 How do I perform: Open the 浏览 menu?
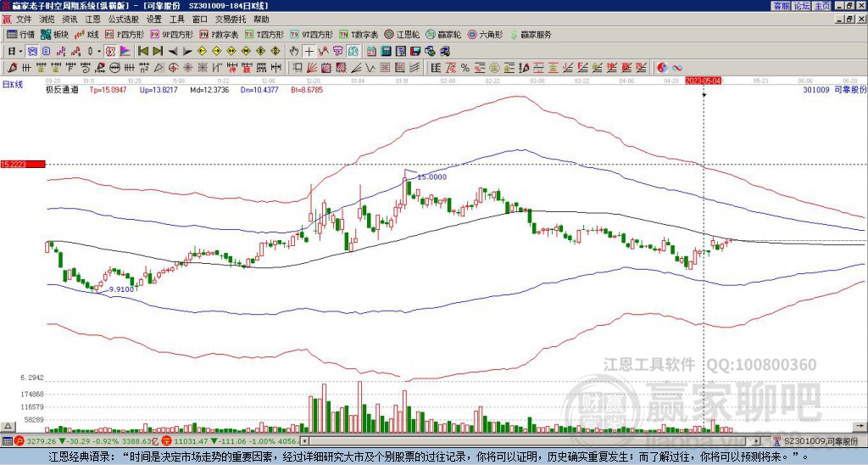point(47,20)
